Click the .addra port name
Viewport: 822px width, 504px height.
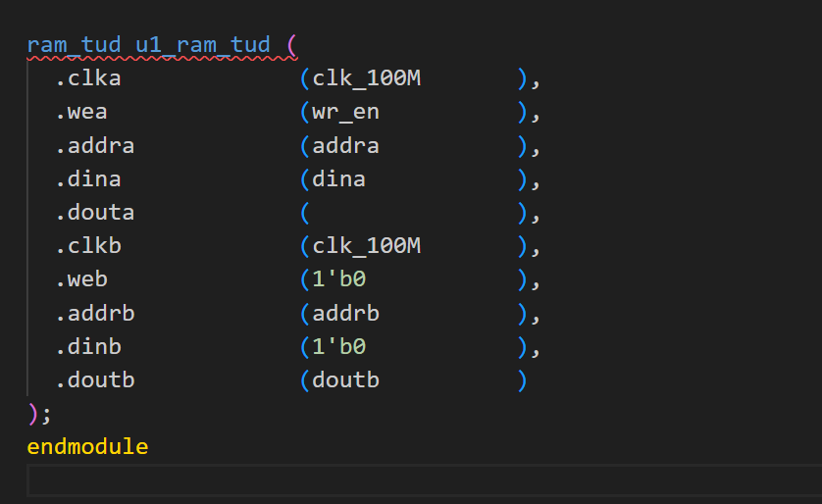pos(95,146)
